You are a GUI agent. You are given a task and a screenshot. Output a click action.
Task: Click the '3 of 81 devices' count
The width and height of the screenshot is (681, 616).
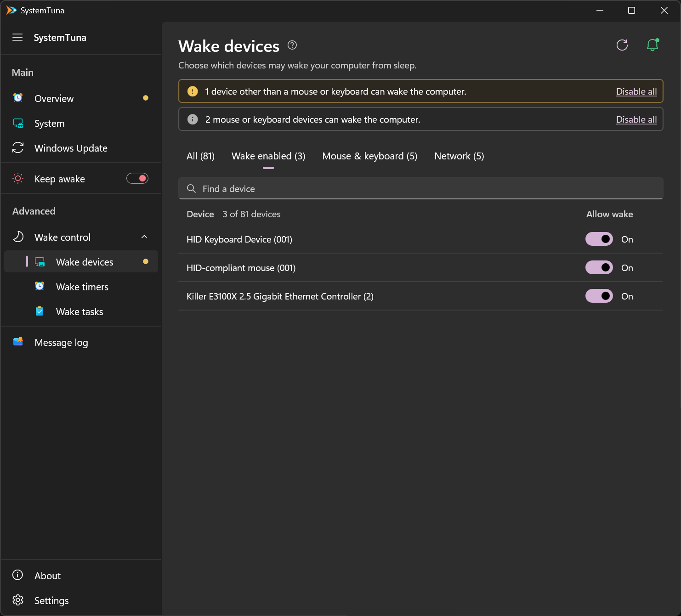coord(251,214)
